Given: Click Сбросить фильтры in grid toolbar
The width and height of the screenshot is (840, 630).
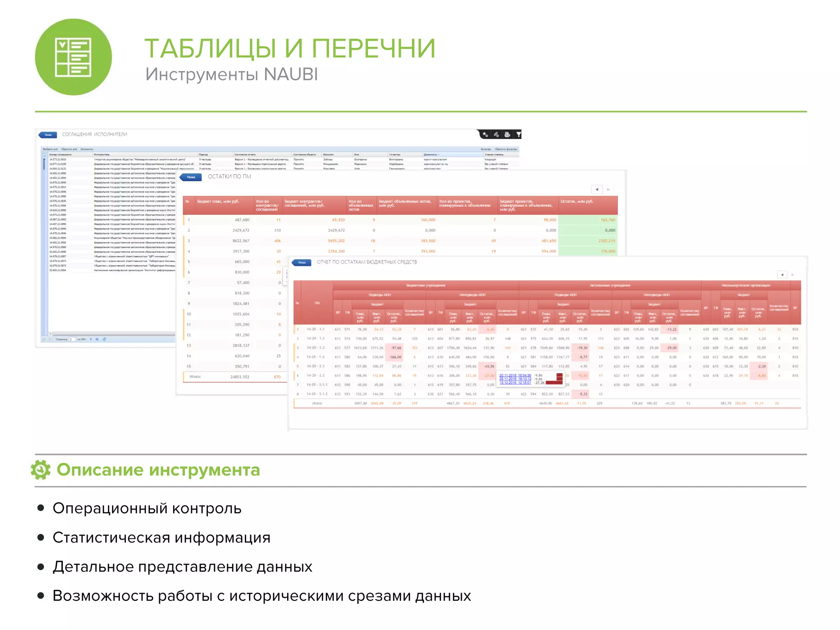Looking at the screenshot, I should [x=506, y=149].
